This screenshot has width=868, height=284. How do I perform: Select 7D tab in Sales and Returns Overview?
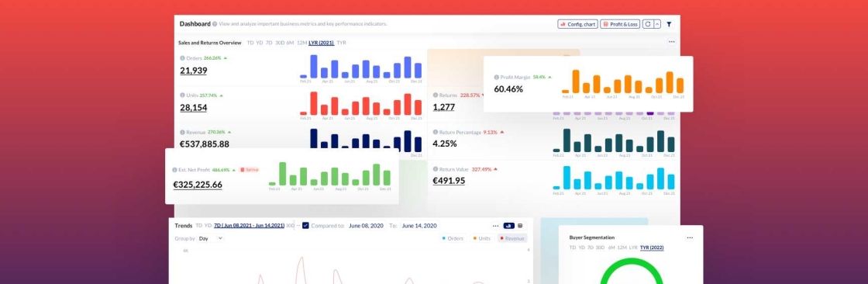269,43
